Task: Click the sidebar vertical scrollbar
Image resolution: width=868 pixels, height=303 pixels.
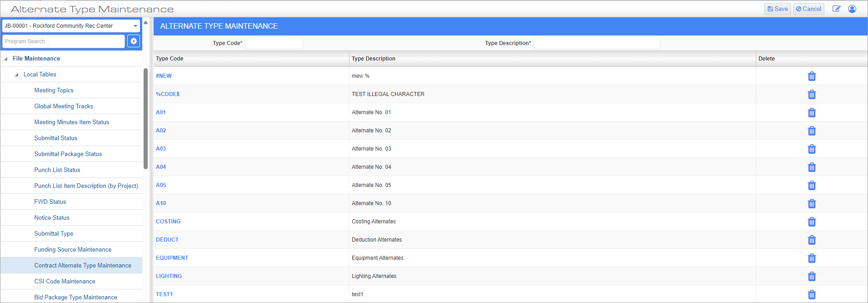Action: tap(145, 118)
